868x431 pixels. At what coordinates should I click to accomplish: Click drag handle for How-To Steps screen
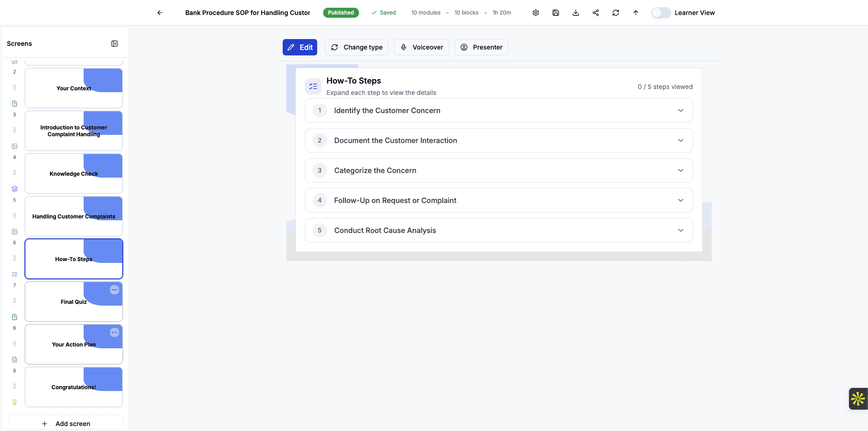point(15,258)
